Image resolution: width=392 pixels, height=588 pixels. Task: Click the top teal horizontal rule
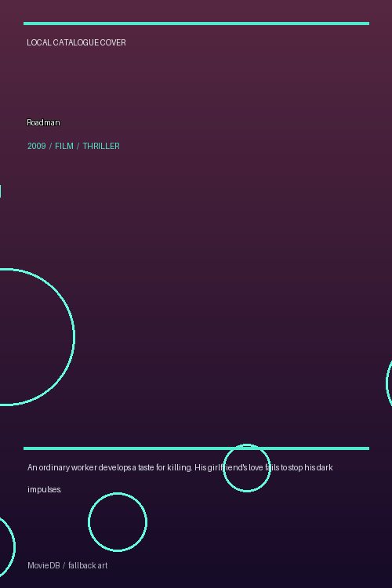pyautogui.click(x=196, y=24)
